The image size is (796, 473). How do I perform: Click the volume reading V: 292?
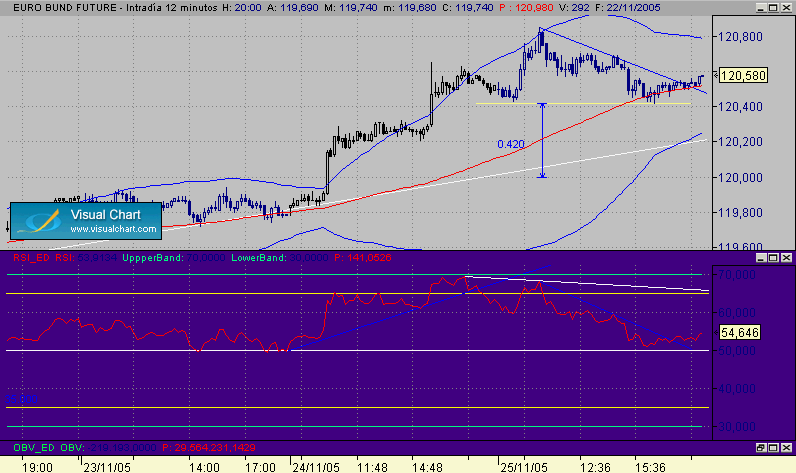tap(574, 8)
